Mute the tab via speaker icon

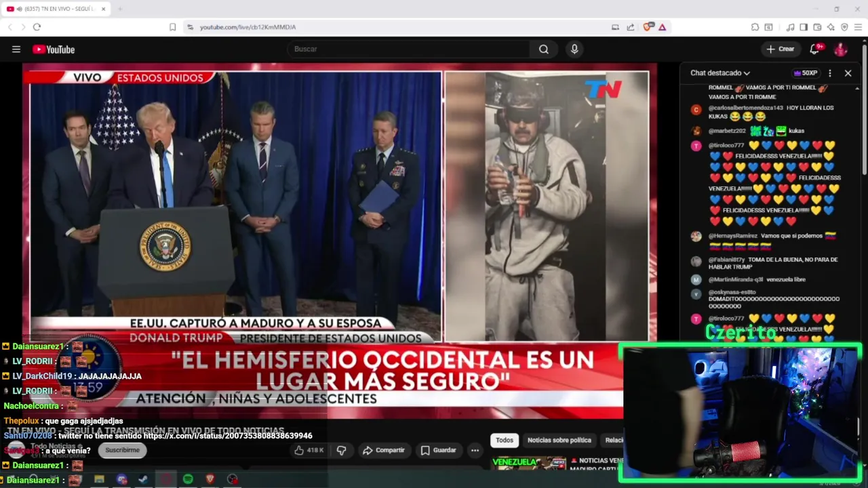pos(18,9)
